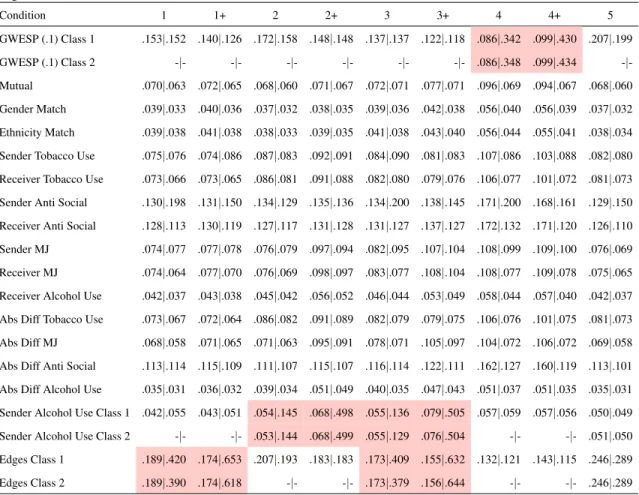Click value .207|.193 in Edges Class 1 row
Screen dimensions: 639x495
(x=275, y=460)
